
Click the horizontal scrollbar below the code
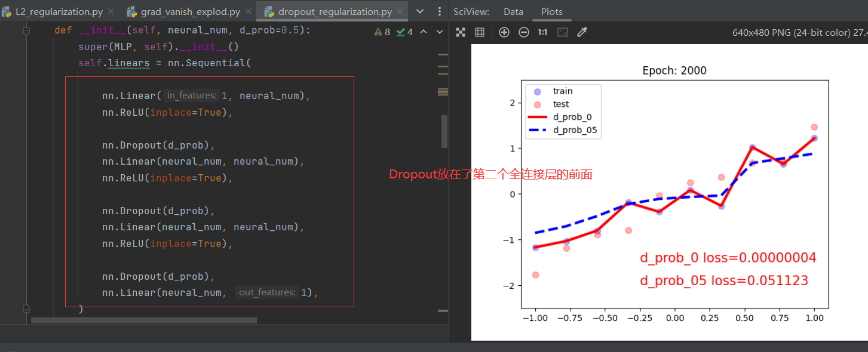tap(143, 320)
